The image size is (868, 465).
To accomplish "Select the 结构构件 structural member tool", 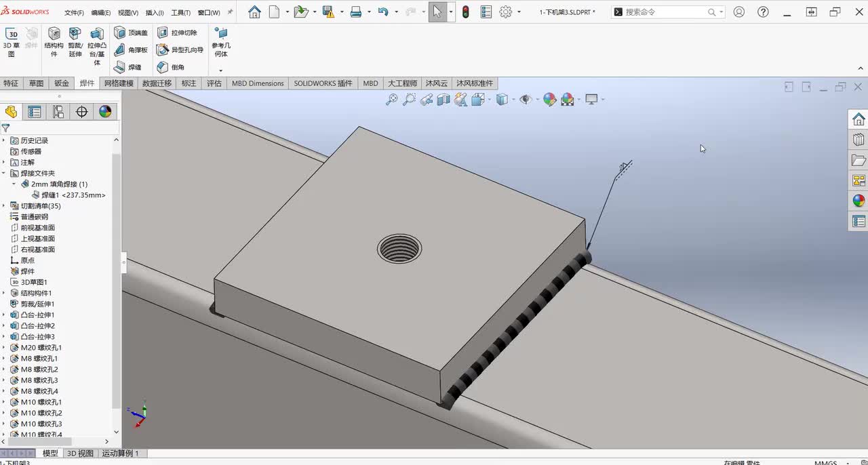I will (54, 41).
